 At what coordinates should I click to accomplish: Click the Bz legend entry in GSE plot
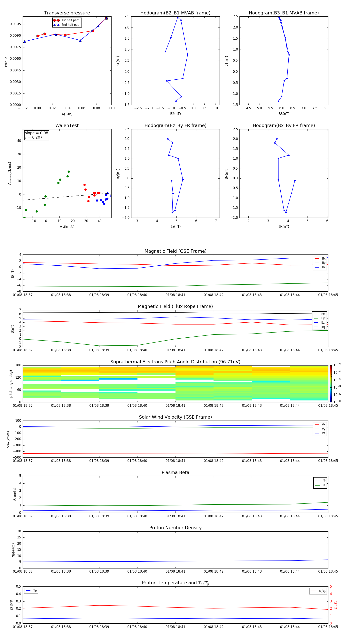[320, 267]
